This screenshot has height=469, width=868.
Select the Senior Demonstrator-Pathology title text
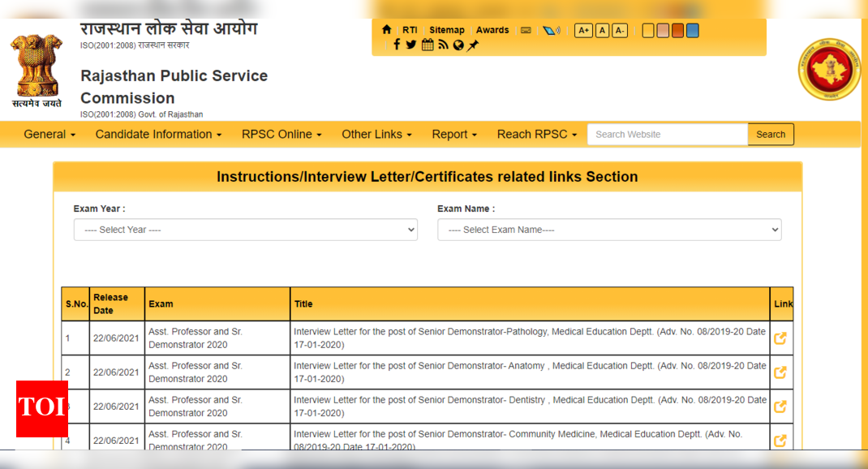(x=529, y=338)
